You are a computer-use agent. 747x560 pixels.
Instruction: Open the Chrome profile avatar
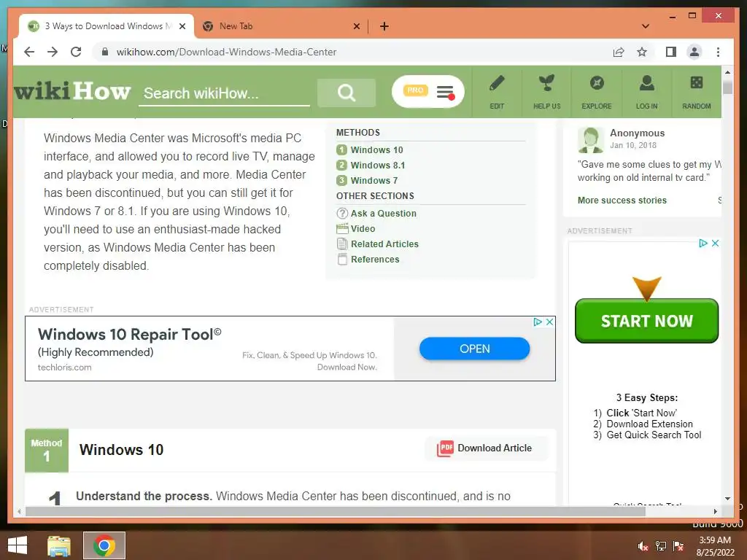click(x=694, y=52)
